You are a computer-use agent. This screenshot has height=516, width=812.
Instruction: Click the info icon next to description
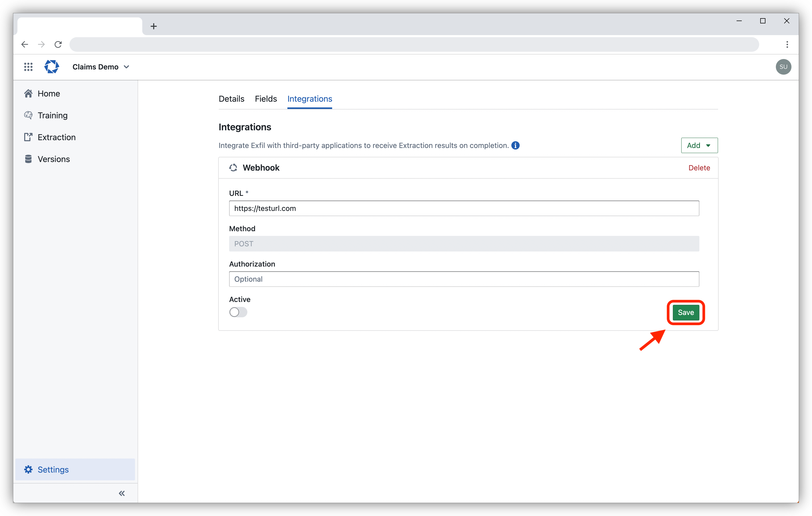(515, 145)
